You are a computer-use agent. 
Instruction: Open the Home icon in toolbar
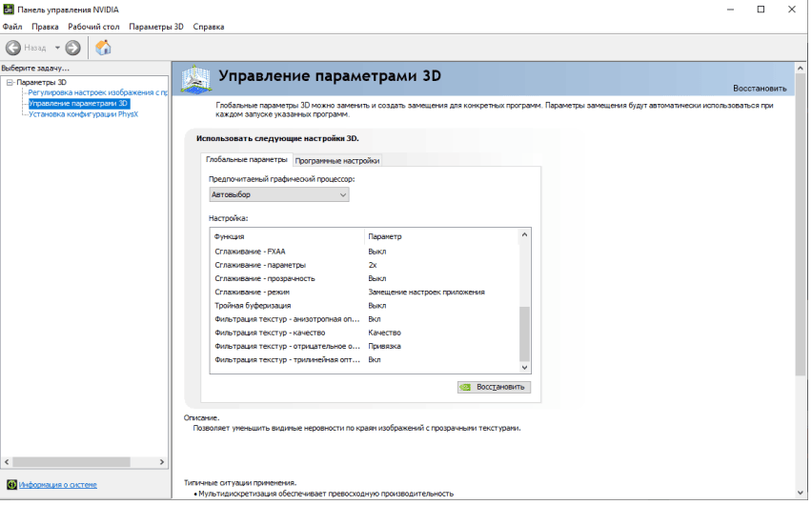(x=103, y=48)
